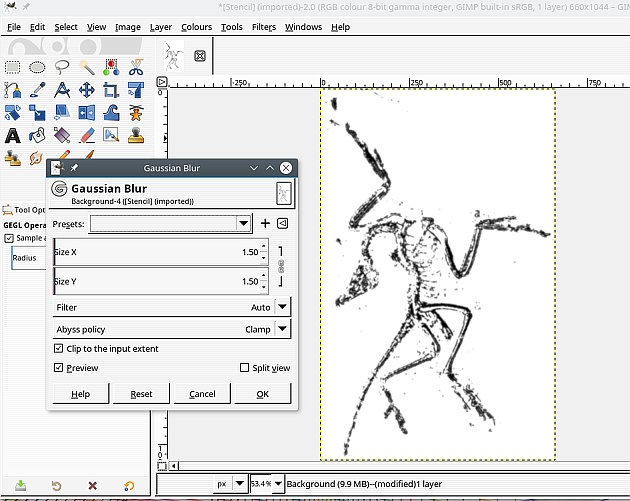Confirm Gaussian Blur with OK
630x501 pixels.
263,394
